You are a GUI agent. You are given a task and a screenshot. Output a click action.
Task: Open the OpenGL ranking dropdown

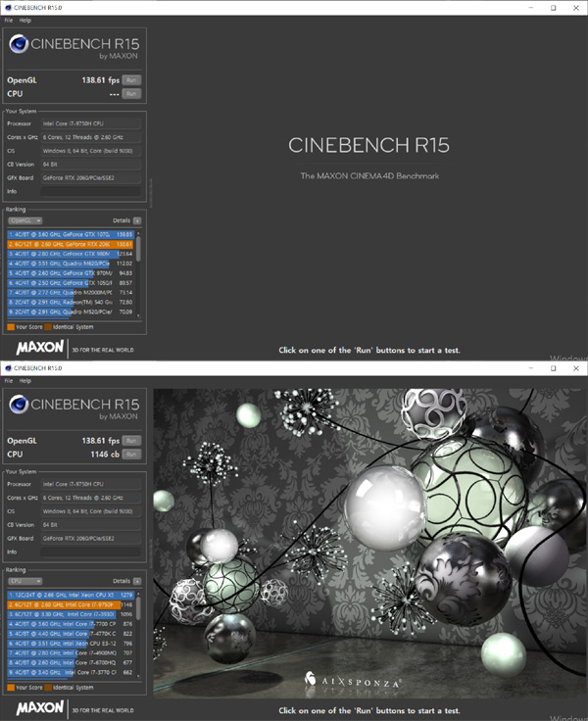(24, 220)
